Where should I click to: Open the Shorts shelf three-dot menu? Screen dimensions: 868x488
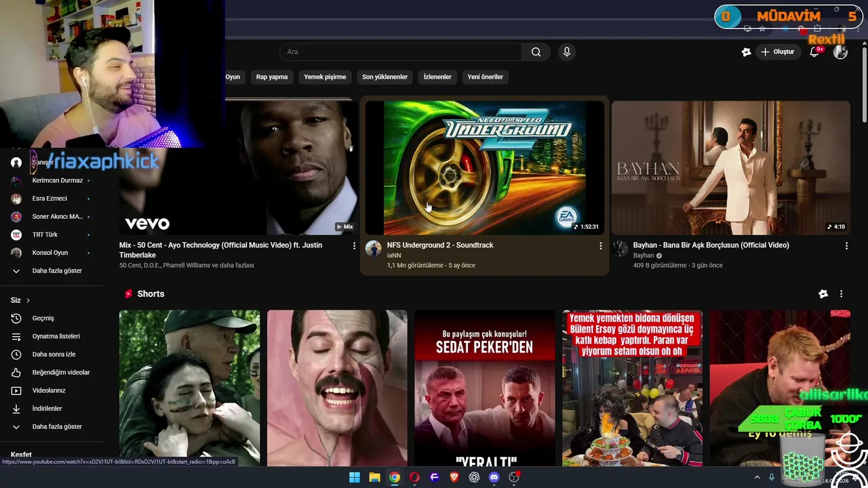841,294
